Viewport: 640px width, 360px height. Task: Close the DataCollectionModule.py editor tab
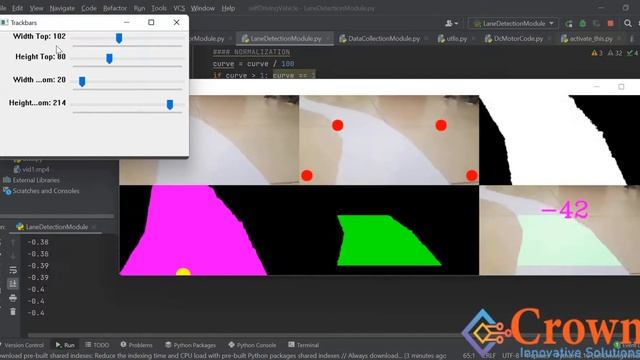point(426,39)
